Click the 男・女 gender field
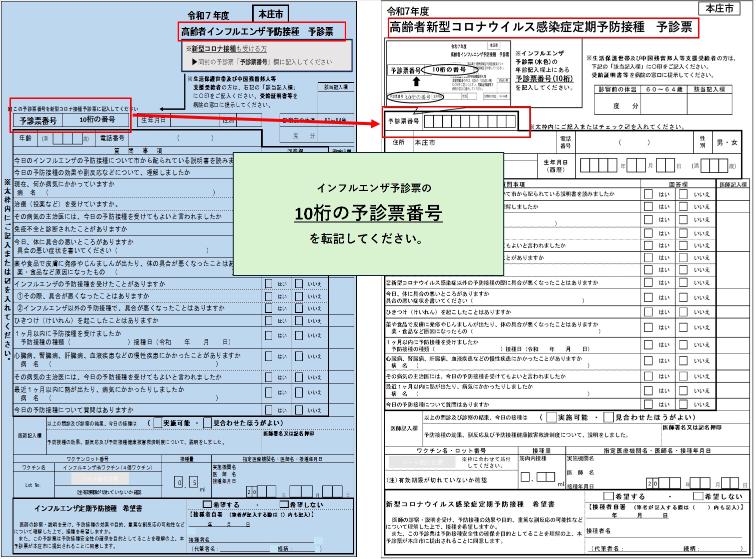Image resolution: width=756 pixels, height=559 pixels. [x=726, y=142]
